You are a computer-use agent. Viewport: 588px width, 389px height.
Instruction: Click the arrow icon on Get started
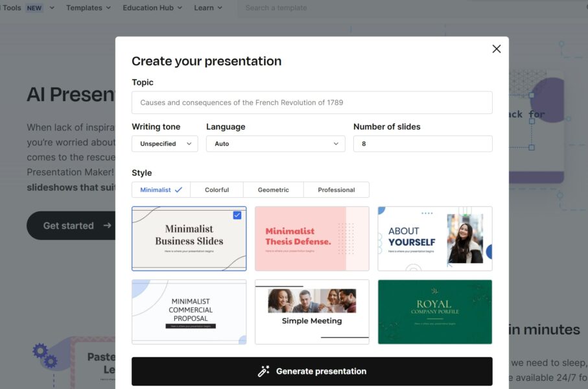point(107,226)
